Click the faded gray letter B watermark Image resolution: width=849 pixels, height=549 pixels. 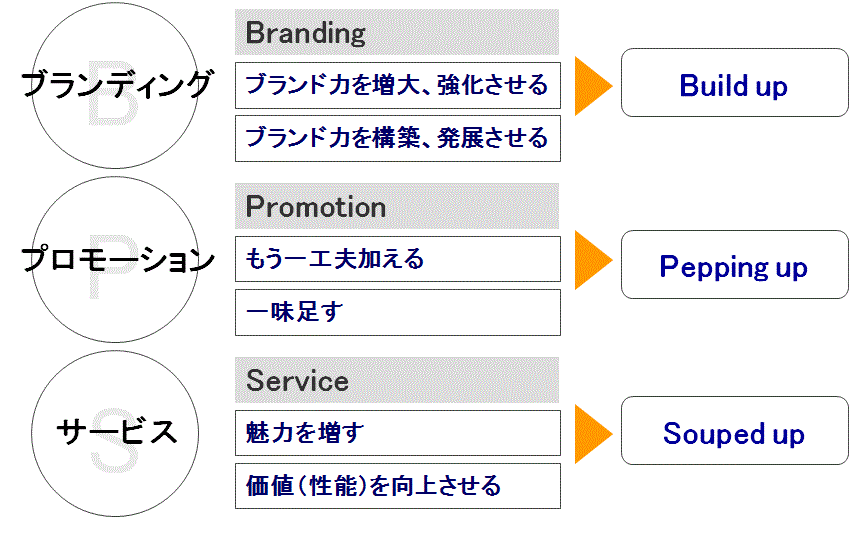[114, 93]
